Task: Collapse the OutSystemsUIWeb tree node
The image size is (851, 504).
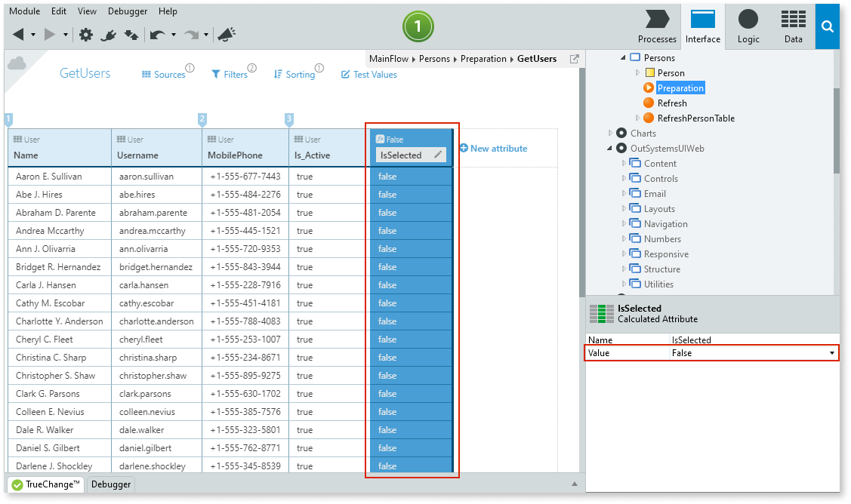Action: pos(610,149)
